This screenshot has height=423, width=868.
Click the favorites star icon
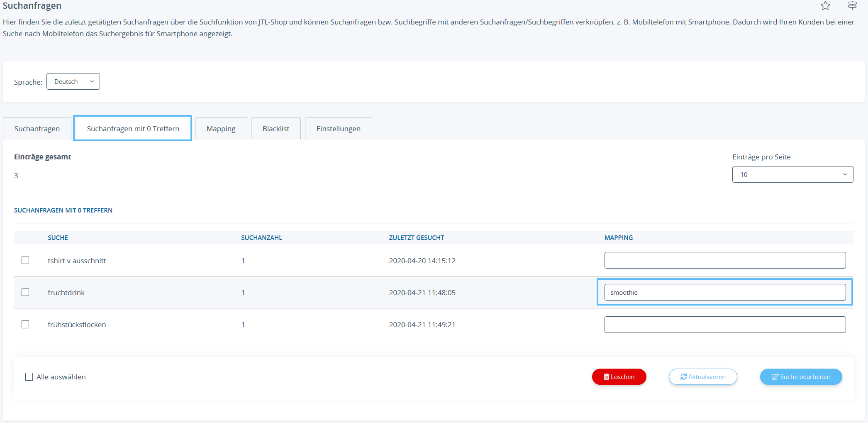pos(825,6)
